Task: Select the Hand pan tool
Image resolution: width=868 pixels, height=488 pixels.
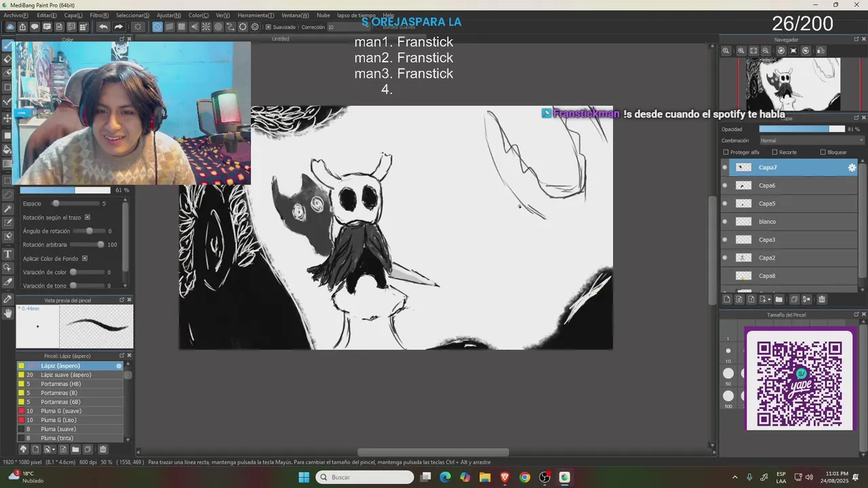Action: tap(7, 312)
